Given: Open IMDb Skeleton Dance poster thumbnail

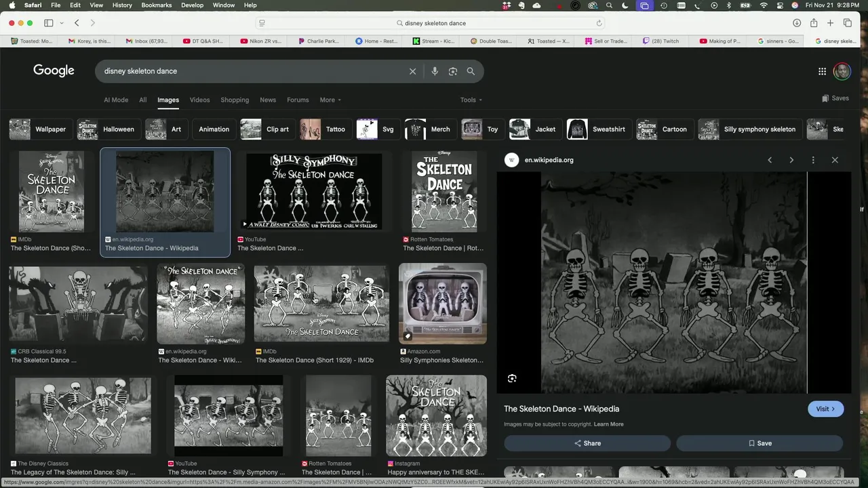Looking at the screenshot, I should 52,192.
